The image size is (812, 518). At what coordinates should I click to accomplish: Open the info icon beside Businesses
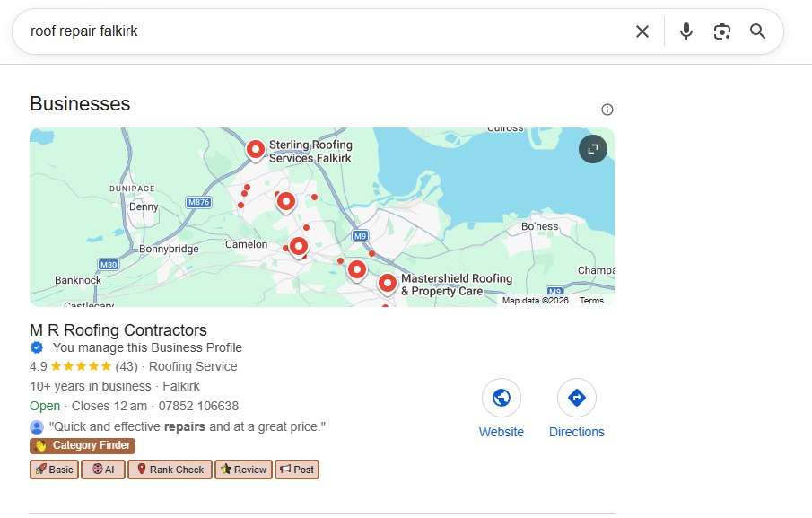(607, 109)
